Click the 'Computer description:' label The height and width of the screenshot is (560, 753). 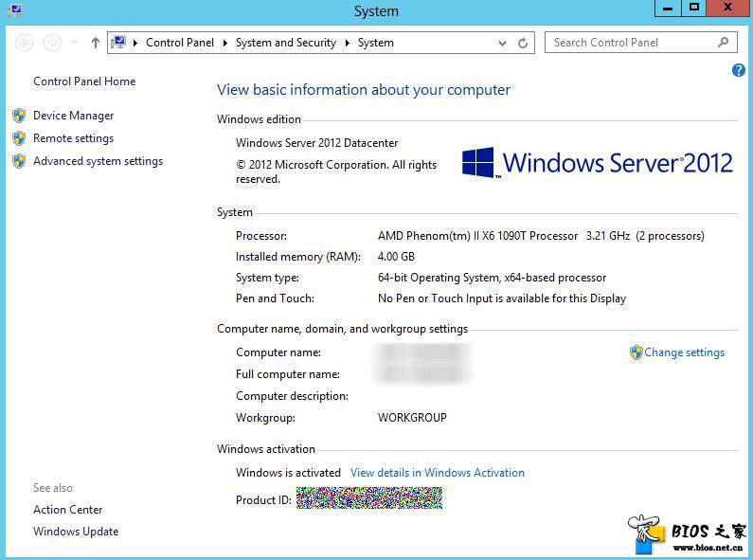[292, 396]
